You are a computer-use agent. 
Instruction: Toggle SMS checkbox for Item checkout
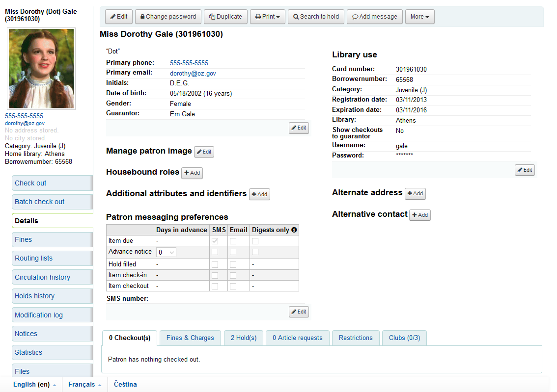point(215,286)
